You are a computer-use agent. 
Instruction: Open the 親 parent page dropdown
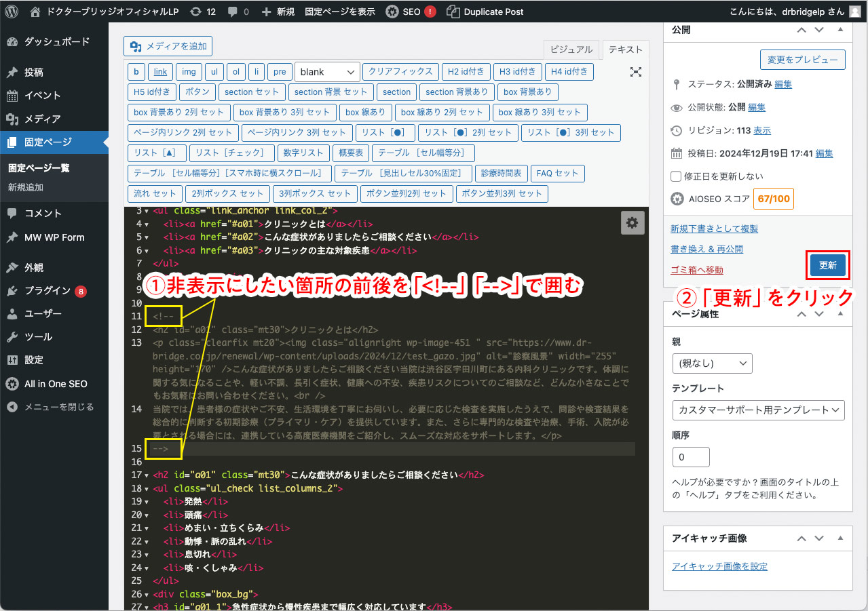point(712,363)
